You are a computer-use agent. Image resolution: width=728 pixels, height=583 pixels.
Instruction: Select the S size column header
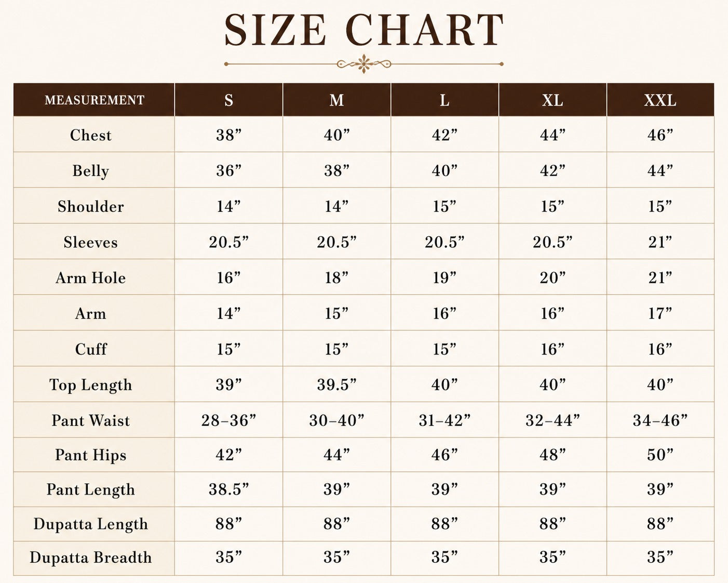(228, 100)
